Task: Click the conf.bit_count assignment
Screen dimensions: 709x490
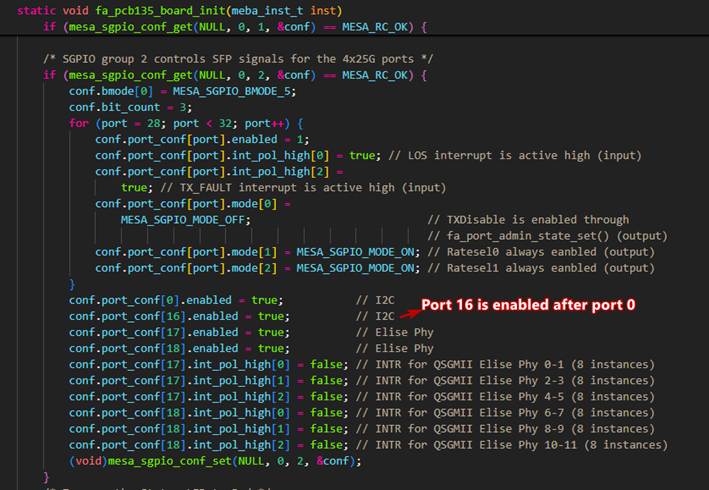Action: (x=130, y=107)
